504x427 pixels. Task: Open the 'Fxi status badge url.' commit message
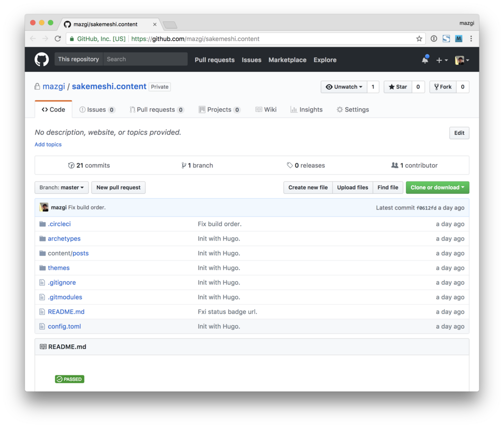[x=227, y=312]
